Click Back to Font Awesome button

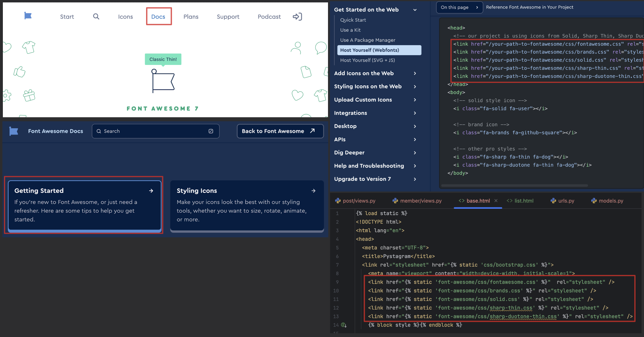280,131
